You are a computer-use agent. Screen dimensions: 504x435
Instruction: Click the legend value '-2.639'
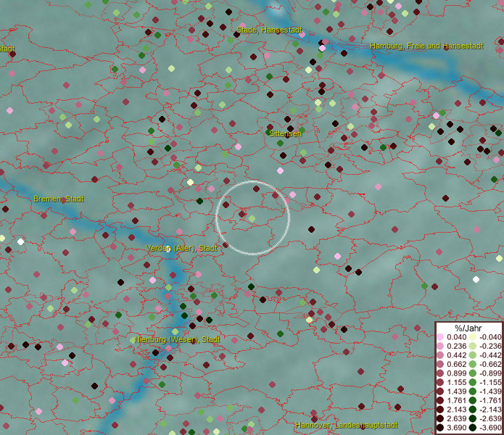click(x=490, y=418)
